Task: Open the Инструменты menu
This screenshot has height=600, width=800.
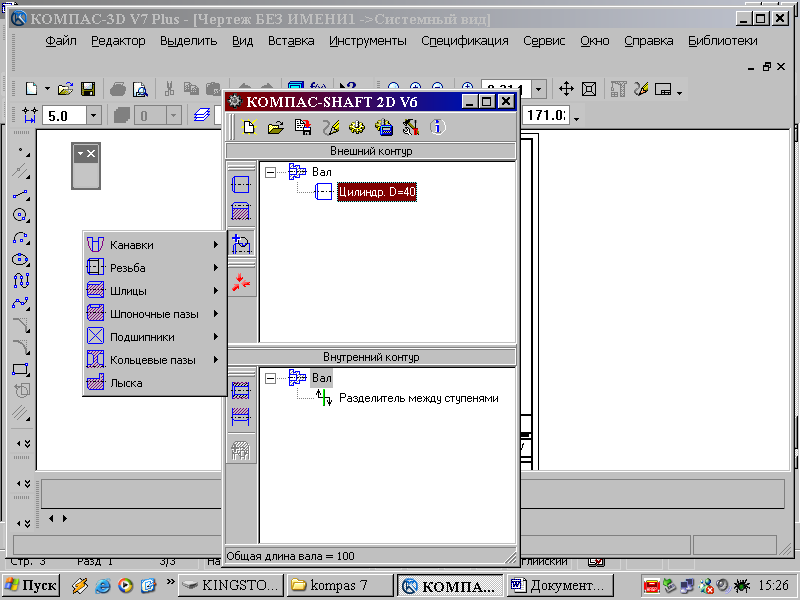Action: (x=367, y=41)
